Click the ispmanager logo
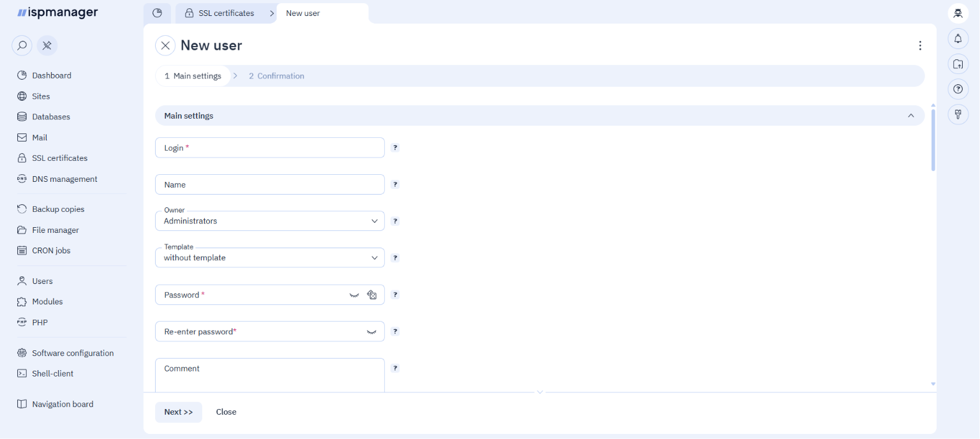980x439 pixels. click(57, 12)
